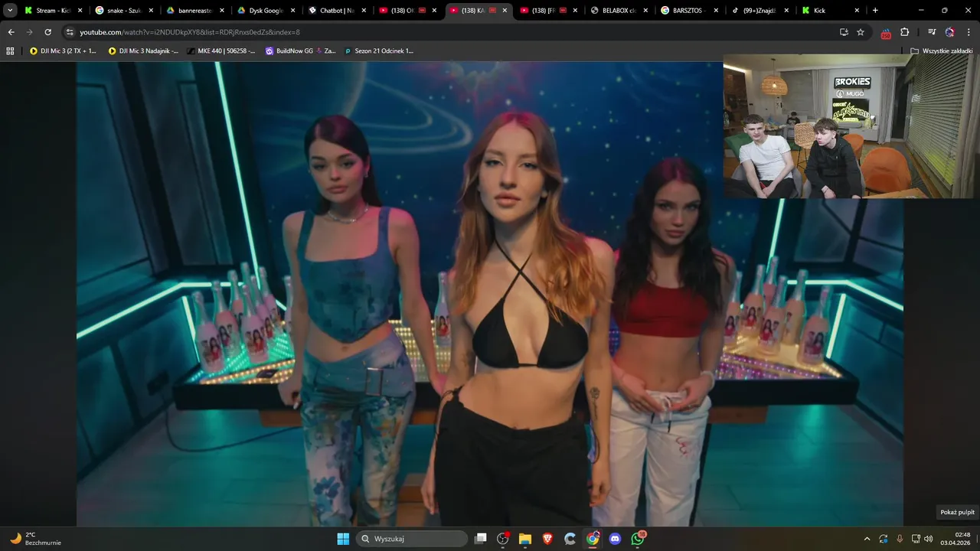The width and height of the screenshot is (980, 551).
Task: Open DJI Mic 3 (2 TX + 1... bookmark
Action: click(63, 51)
